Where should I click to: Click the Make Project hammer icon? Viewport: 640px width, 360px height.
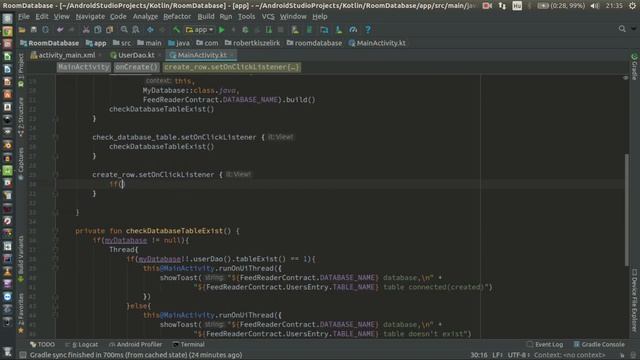(x=176, y=30)
